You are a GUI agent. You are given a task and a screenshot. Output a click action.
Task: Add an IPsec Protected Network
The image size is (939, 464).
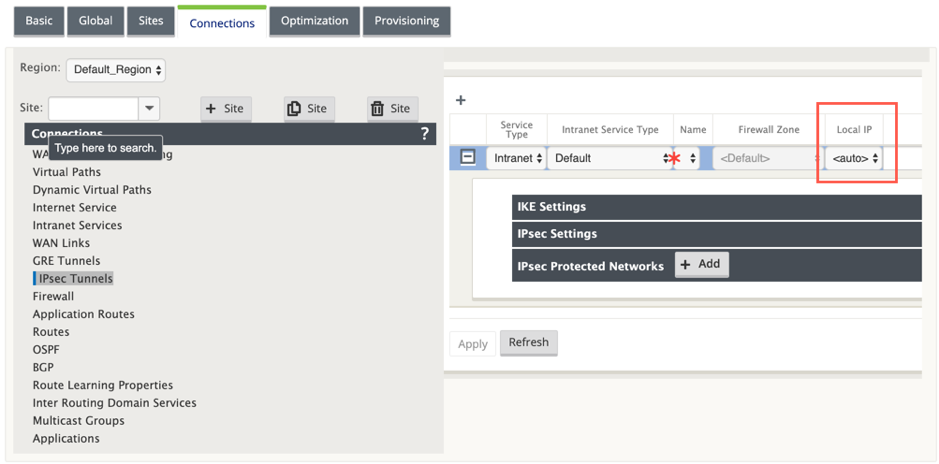coord(702,265)
